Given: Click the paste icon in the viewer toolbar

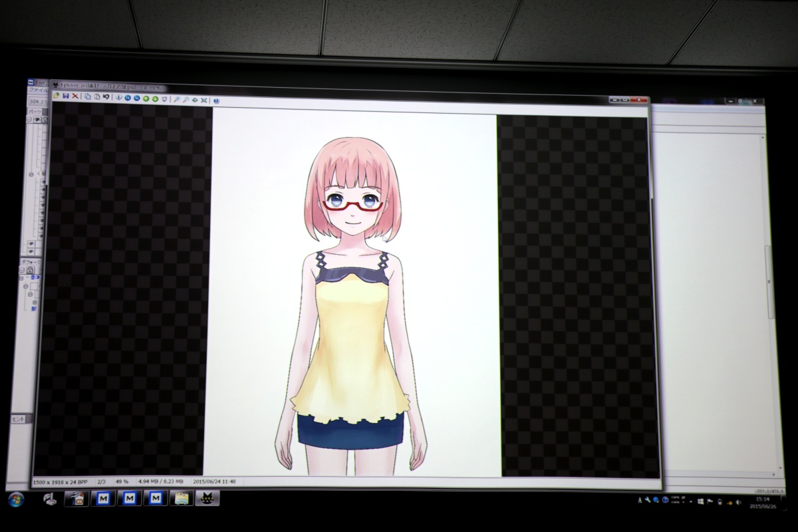Looking at the screenshot, I should point(97,97).
